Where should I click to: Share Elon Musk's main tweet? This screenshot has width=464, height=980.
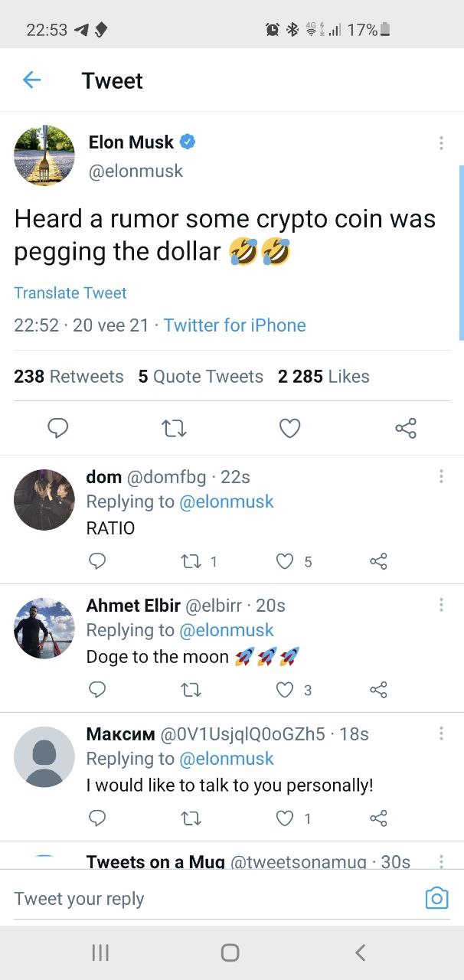pyautogui.click(x=406, y=428)
